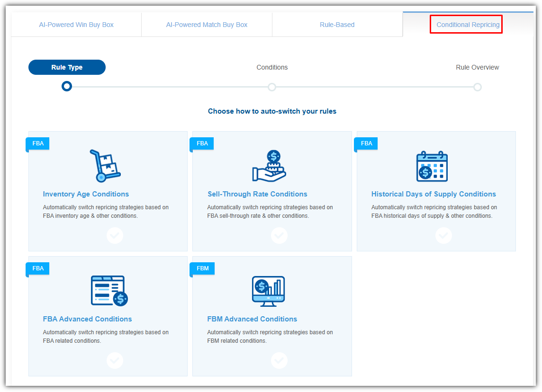
Task: Open the Inventory Age Conditions title
Action: point(86,194)
